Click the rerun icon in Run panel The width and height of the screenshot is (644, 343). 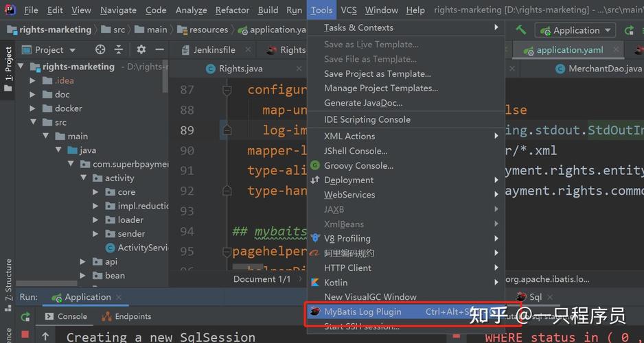tap(25, 316)
